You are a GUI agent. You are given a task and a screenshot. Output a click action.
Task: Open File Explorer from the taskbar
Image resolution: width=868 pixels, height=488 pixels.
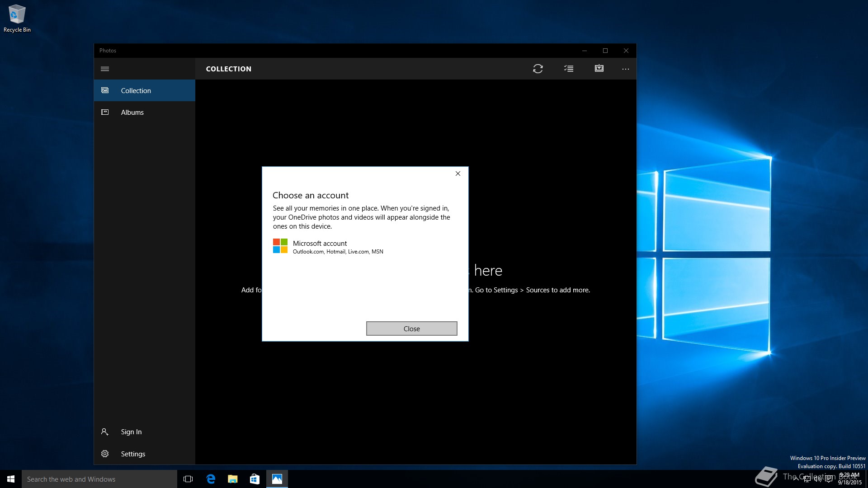(x=233, y=479)
